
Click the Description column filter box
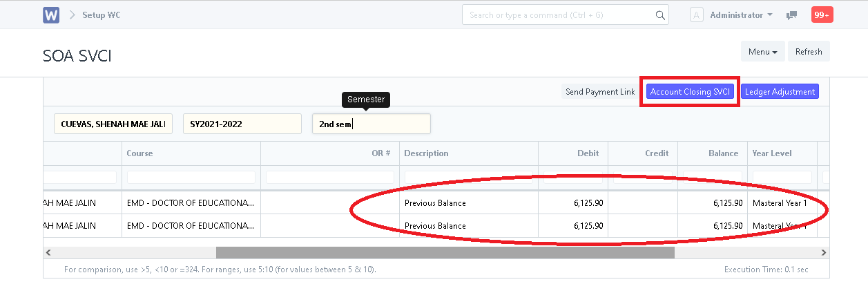(x=468, y=177)
